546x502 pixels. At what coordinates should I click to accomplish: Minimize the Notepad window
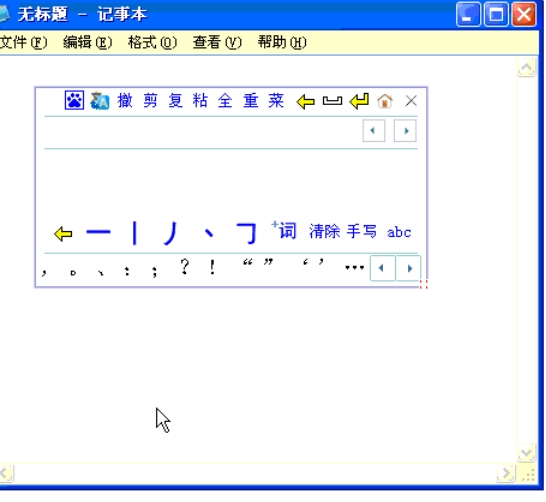pyautogui.click(x=468, y=14)
